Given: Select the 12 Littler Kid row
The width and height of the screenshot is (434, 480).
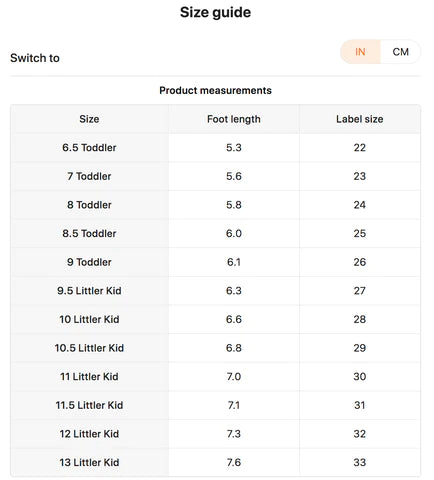Looking at the screenshot, I should tap(216, 434).
